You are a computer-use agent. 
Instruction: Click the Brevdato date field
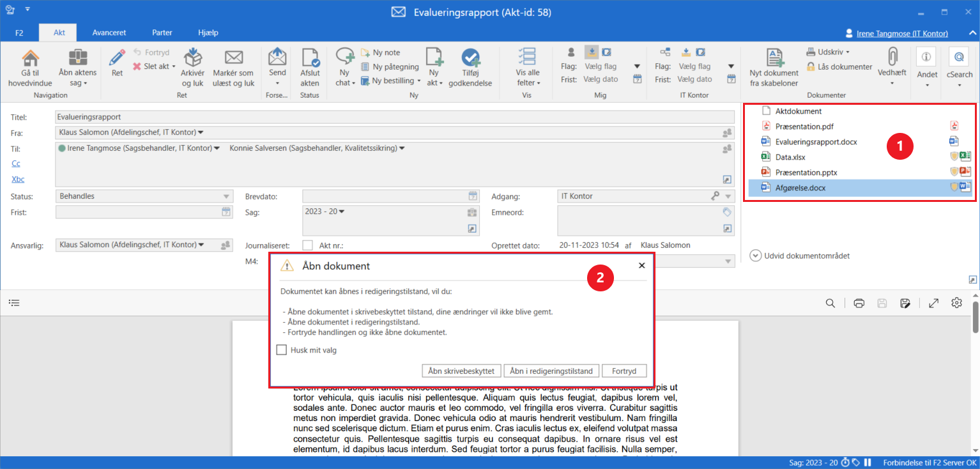pos(385,196)
